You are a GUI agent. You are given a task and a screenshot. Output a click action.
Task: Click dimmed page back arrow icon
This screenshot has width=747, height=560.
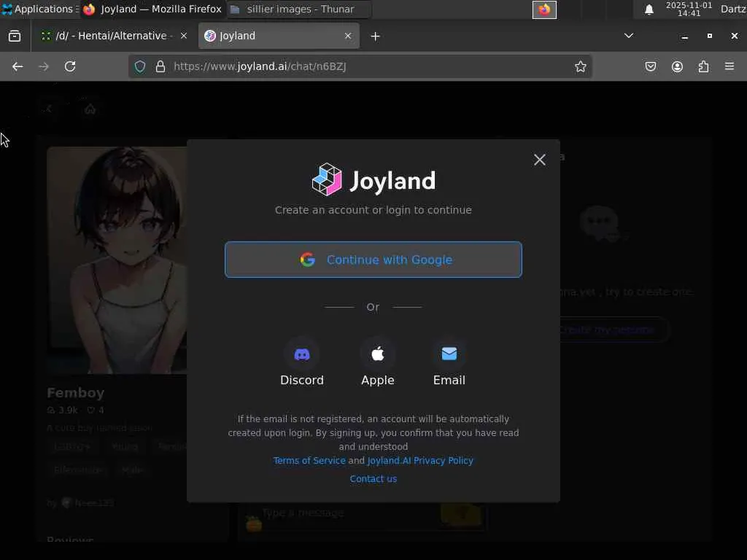tap(49, 109)
